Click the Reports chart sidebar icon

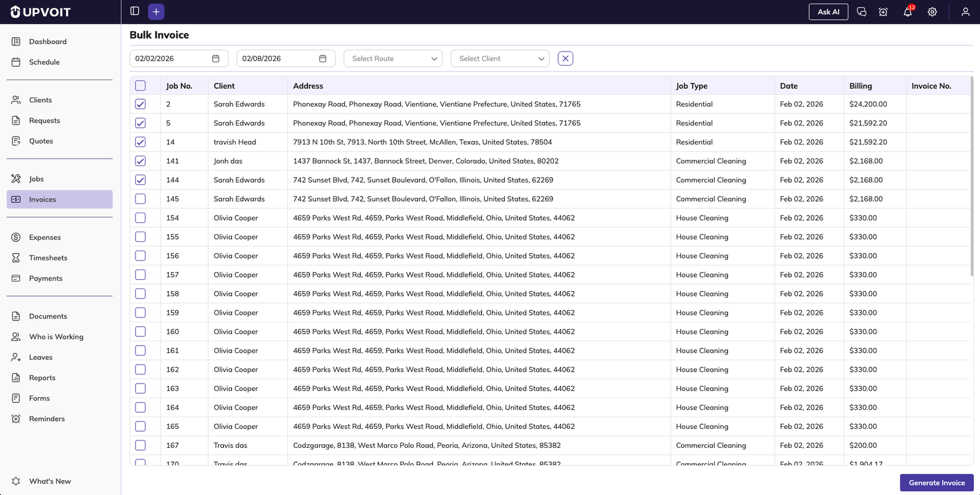[x=16, y=378]
